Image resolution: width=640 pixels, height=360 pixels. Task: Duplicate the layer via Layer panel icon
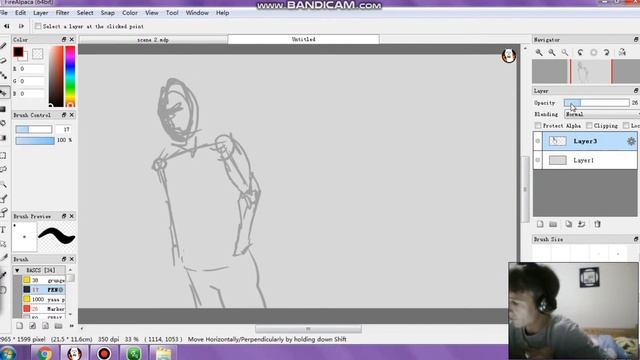[569, 224]
